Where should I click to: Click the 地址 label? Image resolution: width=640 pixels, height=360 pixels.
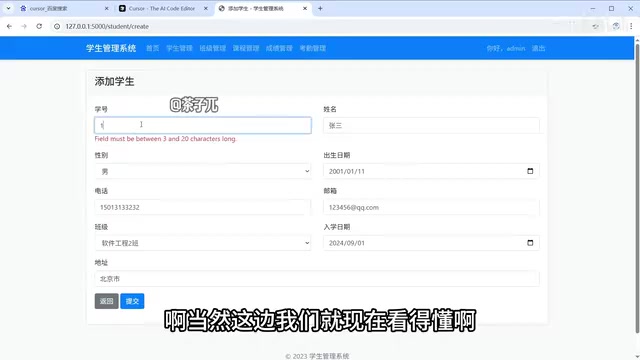click(x=101, y=262)
